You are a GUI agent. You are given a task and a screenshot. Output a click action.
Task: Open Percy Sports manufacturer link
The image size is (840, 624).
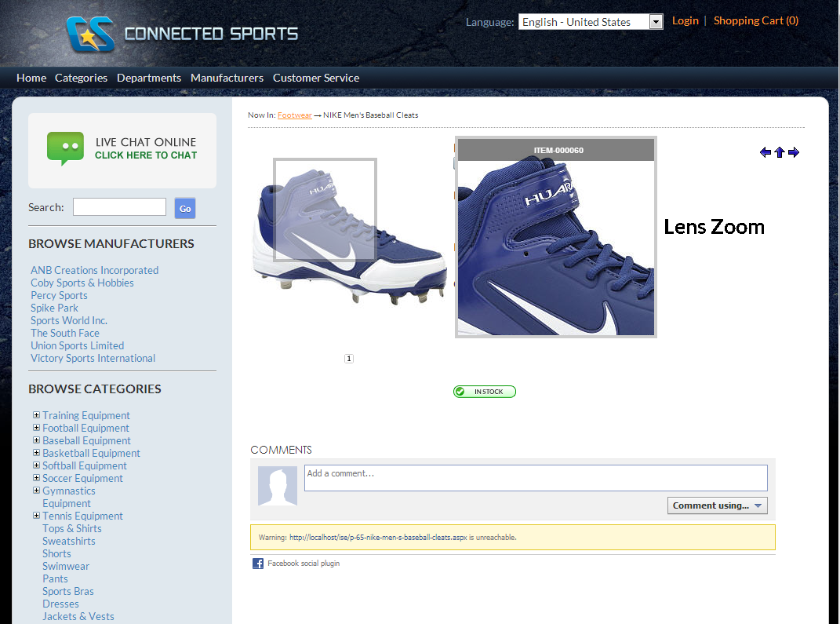click(x=59, y=295)
